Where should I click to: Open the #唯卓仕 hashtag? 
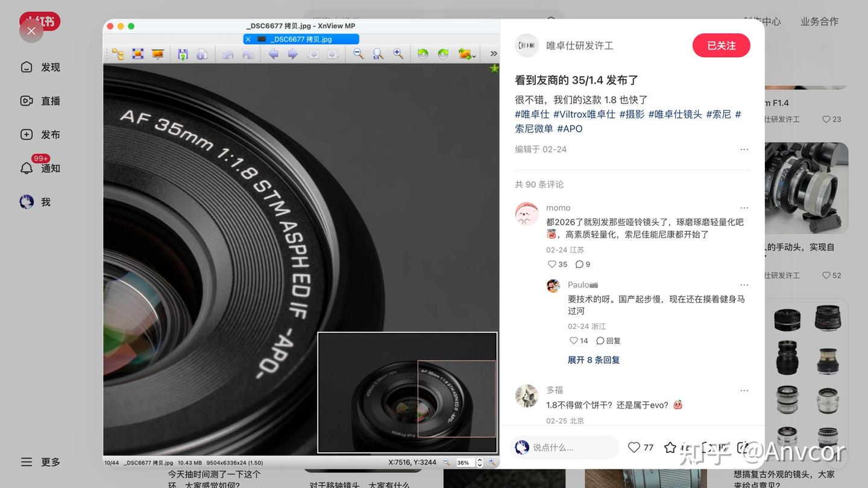(532, 114)
